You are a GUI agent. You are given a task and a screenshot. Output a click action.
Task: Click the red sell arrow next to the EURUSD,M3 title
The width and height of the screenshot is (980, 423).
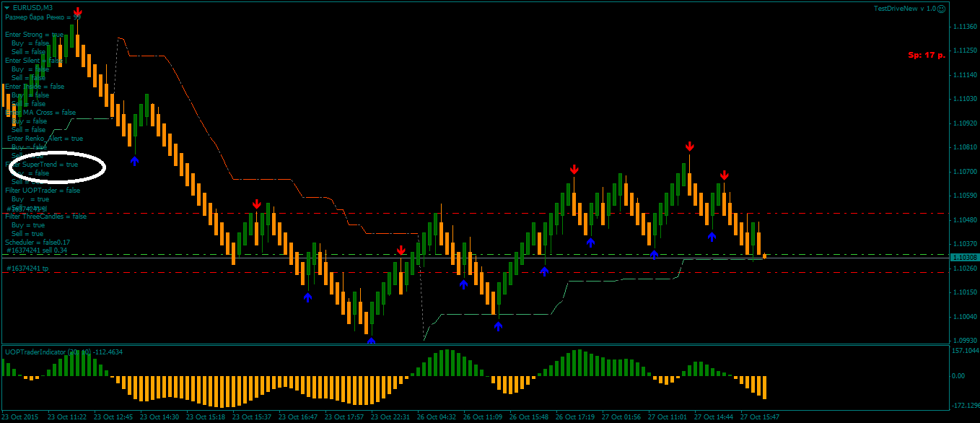tap(77, 12)
